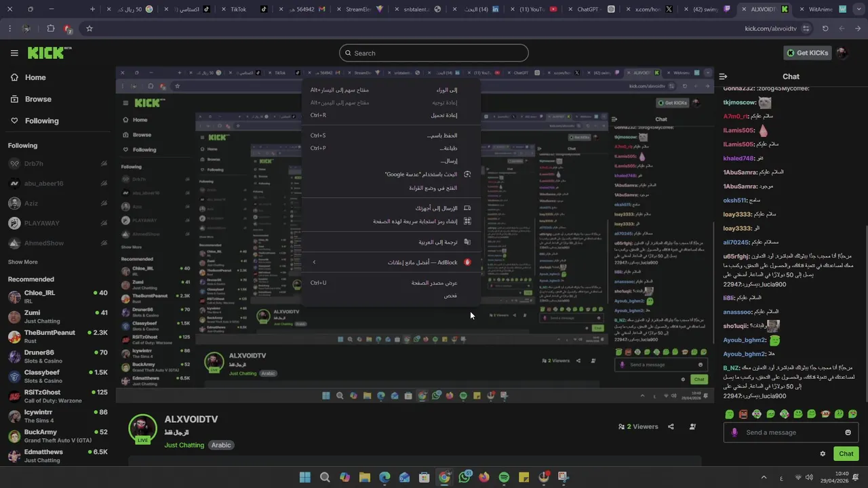Open followed channel Aziz
868x488 pixels.
point(58,203)
